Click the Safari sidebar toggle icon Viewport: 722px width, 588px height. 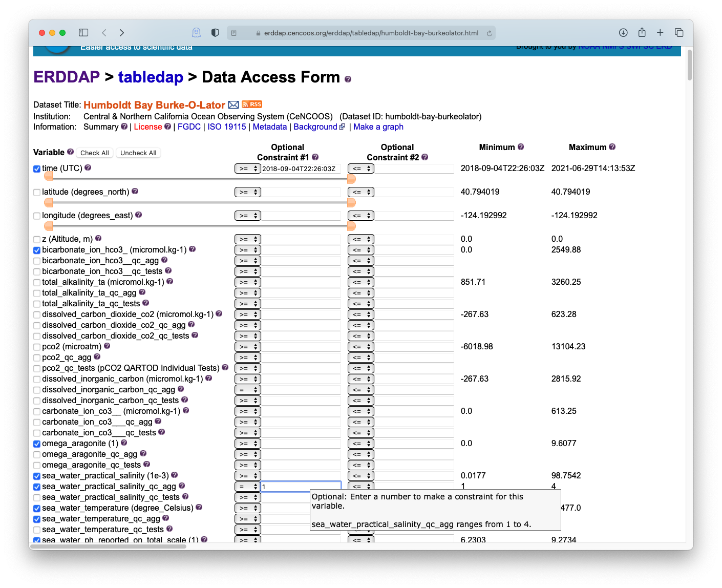pos(83,33)
